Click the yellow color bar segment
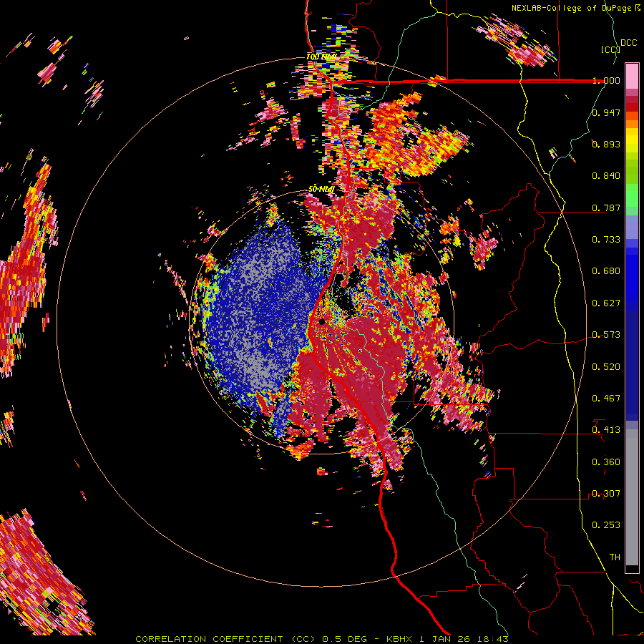The width and height of the screenshot is (644, 644). click(x=632, y=141)
